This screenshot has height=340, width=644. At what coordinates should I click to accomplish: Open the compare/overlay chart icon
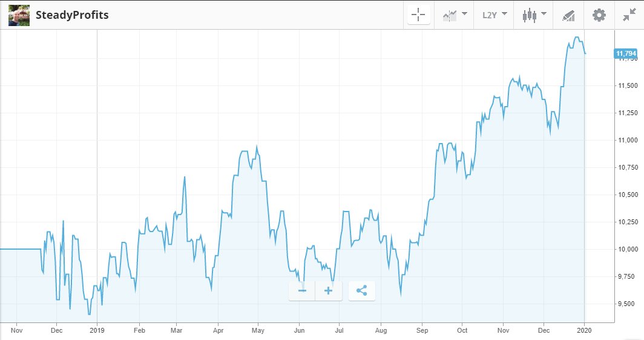450,16
